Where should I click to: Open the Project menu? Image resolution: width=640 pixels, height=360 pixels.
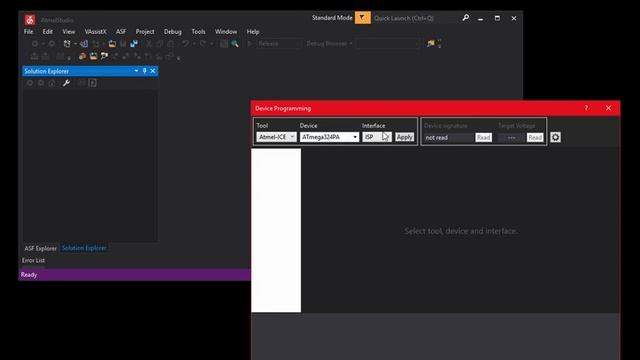point(145,31)
